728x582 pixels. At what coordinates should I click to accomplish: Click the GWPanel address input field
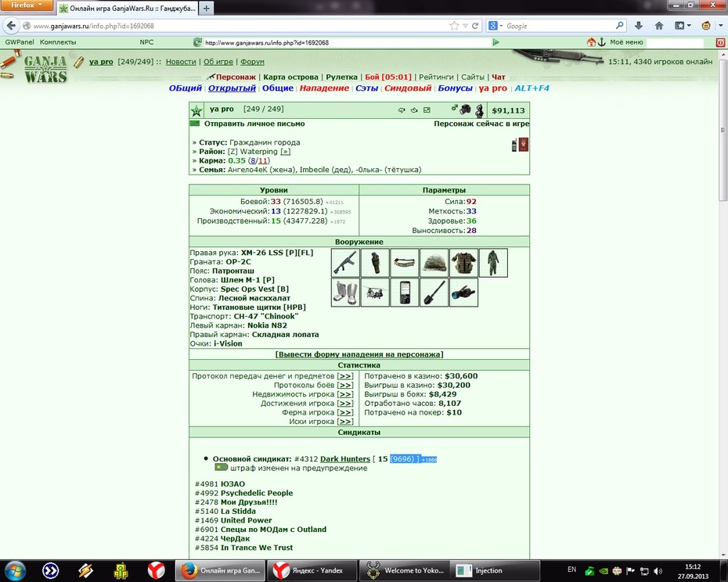pos(347,42)
